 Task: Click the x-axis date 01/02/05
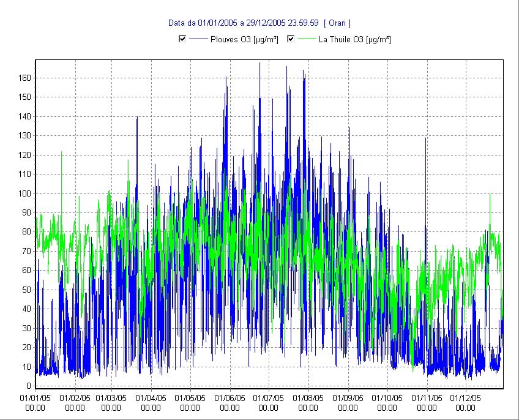(x=75, y=398)
